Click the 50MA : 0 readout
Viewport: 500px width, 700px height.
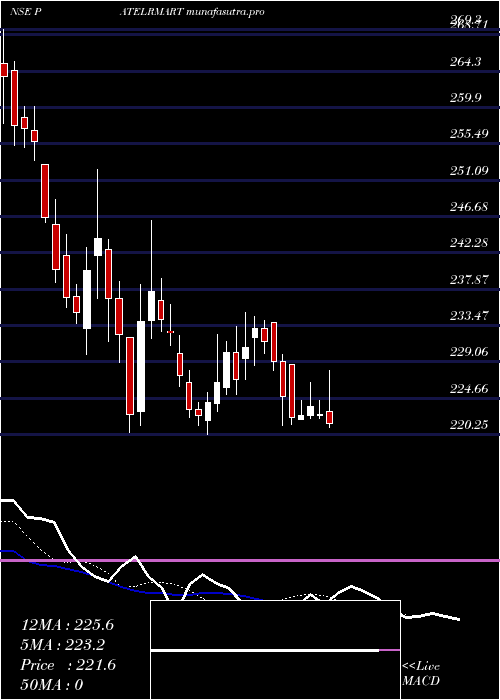point(52,685)
